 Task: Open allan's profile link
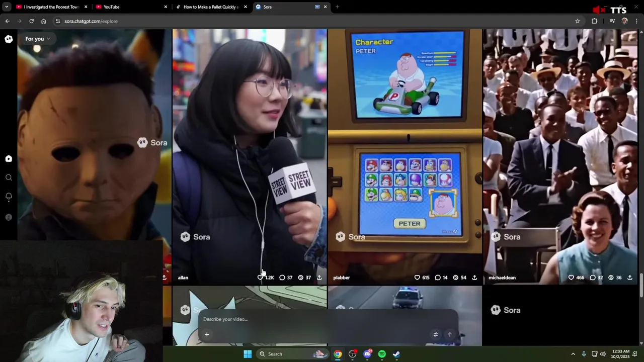(x=183, y=278)
